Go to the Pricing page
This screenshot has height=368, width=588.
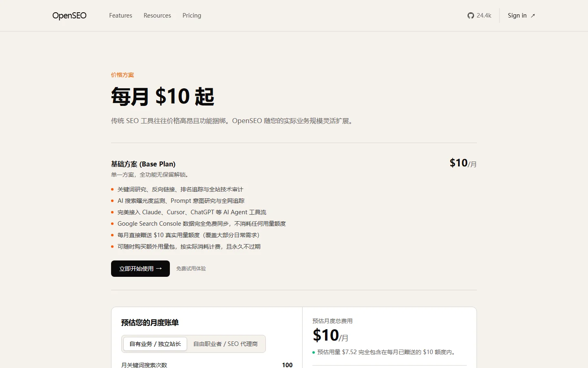point(192,16)
